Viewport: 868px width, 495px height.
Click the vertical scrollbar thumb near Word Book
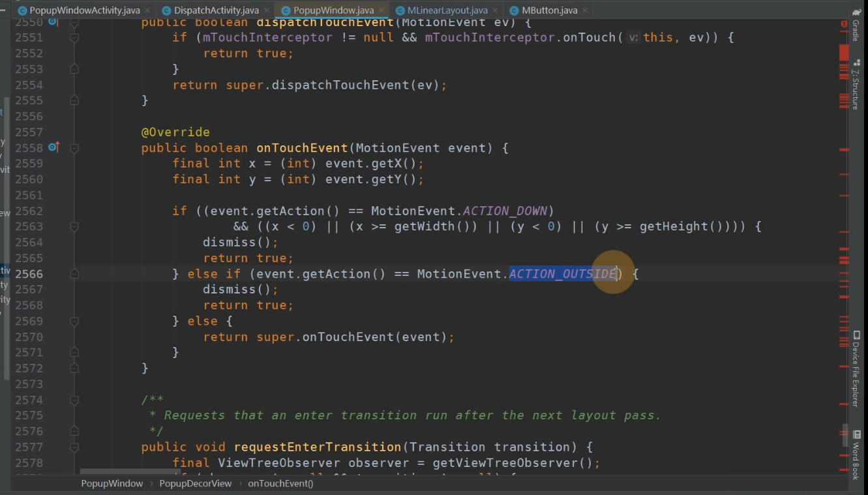(845, 436)
